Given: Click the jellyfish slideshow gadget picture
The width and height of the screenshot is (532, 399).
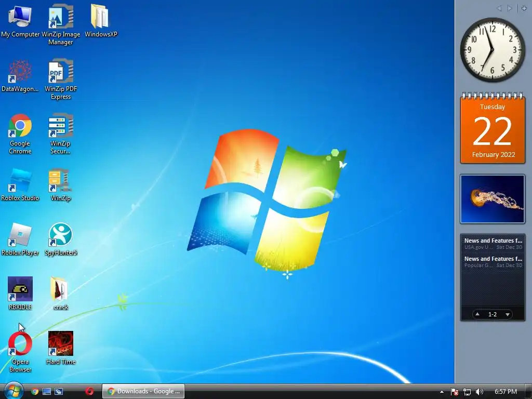Looking at the screenshot, I should pyautogui.click(x=493, y=199).
